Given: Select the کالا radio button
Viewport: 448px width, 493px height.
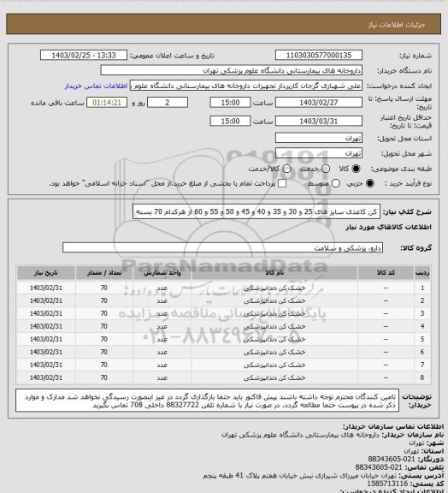Looking at the screenshot, I should [x=356, y=169].
